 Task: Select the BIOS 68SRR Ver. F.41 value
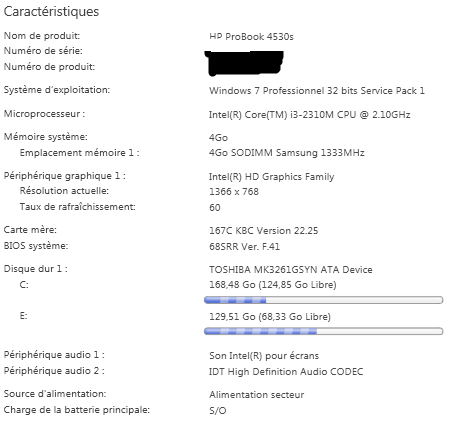click(x=244, y=247)
